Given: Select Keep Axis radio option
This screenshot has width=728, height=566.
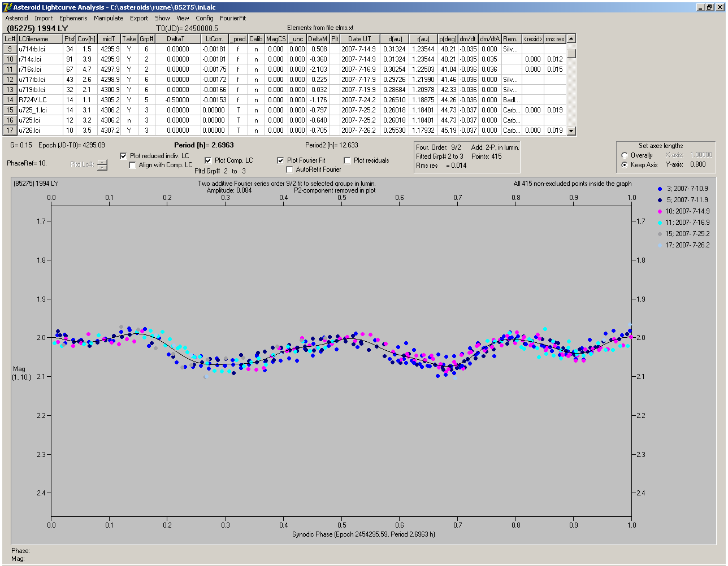Looking at the screenshot, I should [625, 165].
